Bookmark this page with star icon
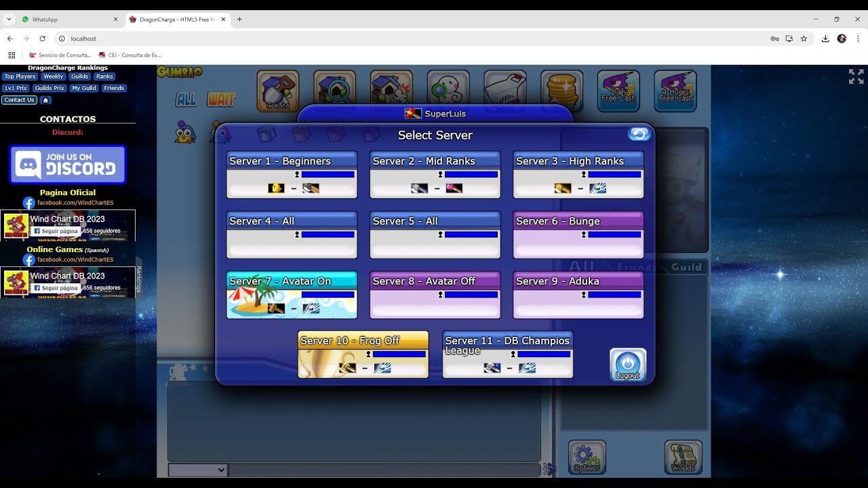 [x=804, y=39]
